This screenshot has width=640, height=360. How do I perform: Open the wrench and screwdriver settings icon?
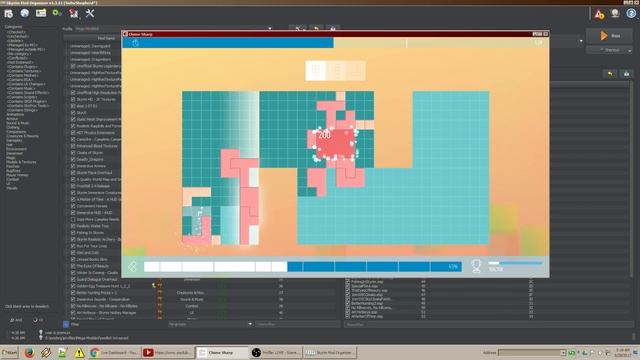pyautogui.click(x=90, y=13)
